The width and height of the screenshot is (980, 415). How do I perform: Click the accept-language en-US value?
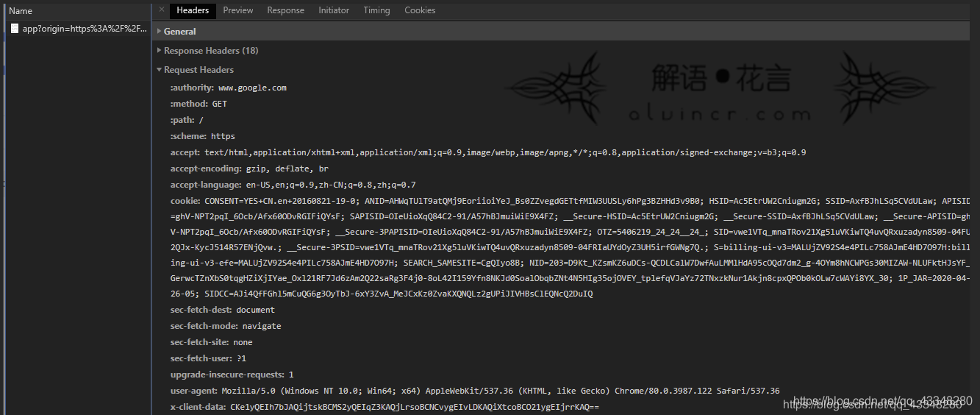tap(330, 185)
